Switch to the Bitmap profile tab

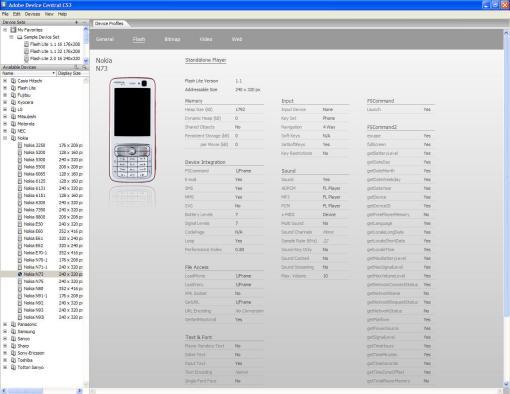coord(172,39)
